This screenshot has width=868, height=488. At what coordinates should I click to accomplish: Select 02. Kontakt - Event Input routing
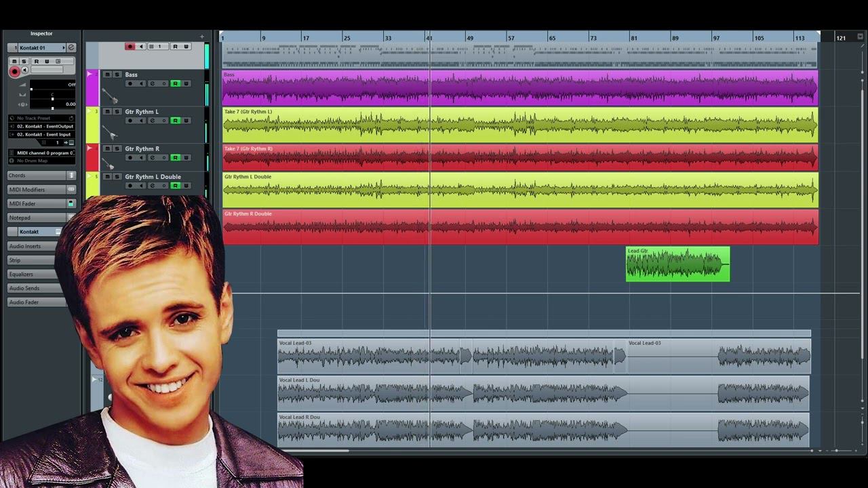[41, 134]
